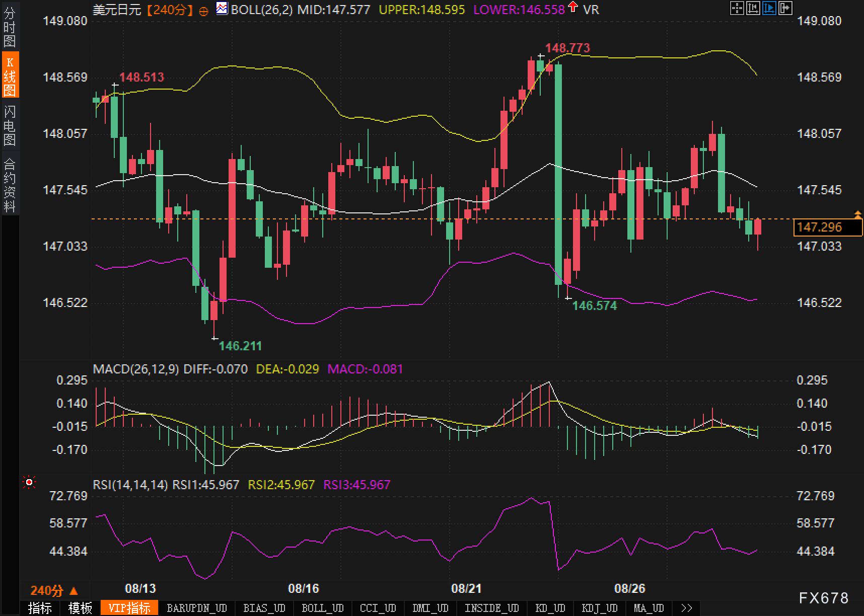Open the 模板 template tab
Screen dimensions: 864x616
[80, 608]
